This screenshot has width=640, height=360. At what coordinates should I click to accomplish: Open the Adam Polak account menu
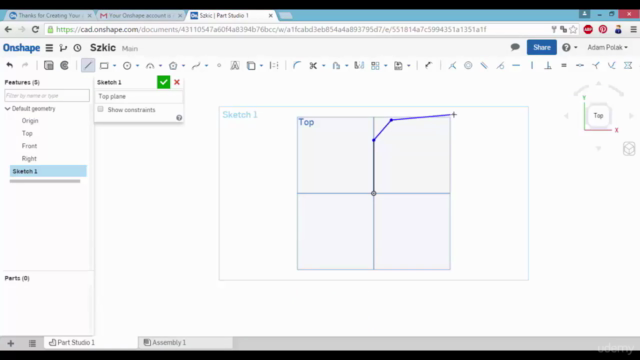(607, 47)
